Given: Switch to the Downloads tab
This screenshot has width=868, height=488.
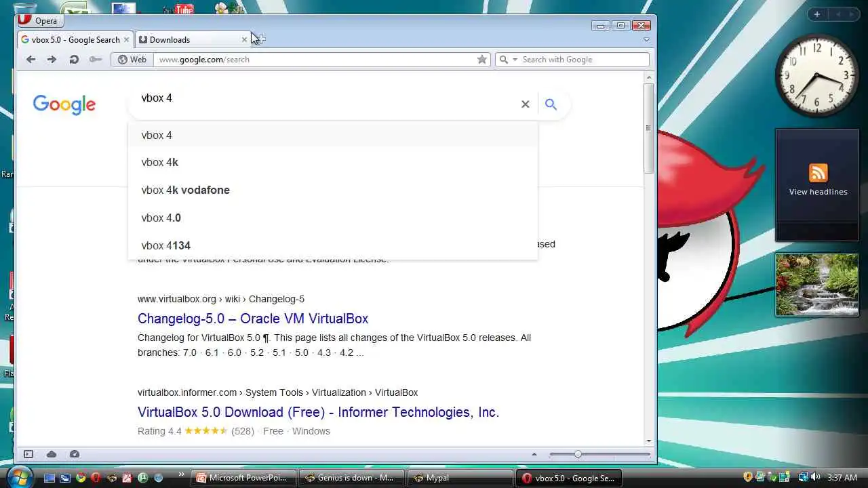Looking at the screenshot, I should pos(193,40).
